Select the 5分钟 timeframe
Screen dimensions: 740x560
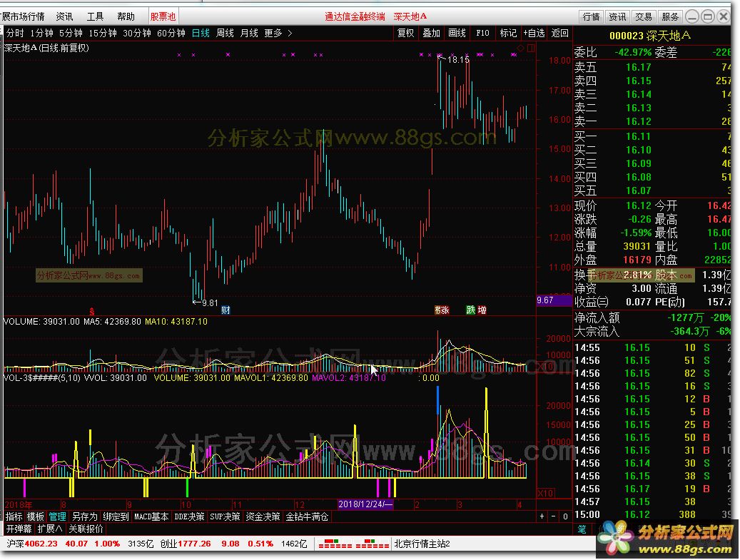click(71, 33)
